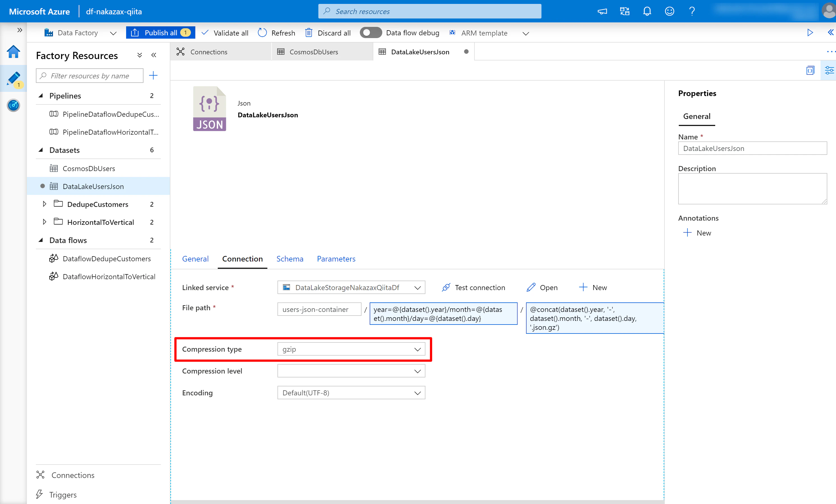Collapse the Datasets tree section
Image resolution: width=836 pixels, height=504 pixels.
[x=41, y=150]
